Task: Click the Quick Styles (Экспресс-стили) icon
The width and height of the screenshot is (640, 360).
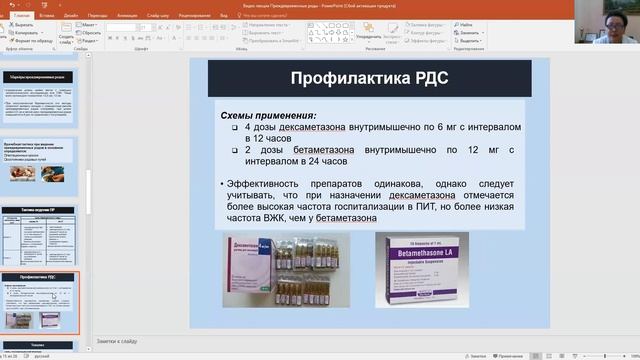Action: click(393, 29)
